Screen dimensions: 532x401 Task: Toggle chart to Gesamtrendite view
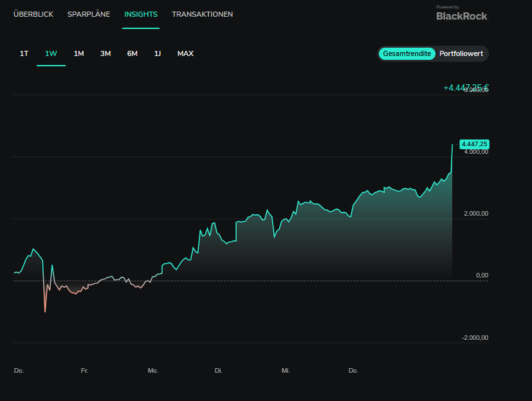407,54
